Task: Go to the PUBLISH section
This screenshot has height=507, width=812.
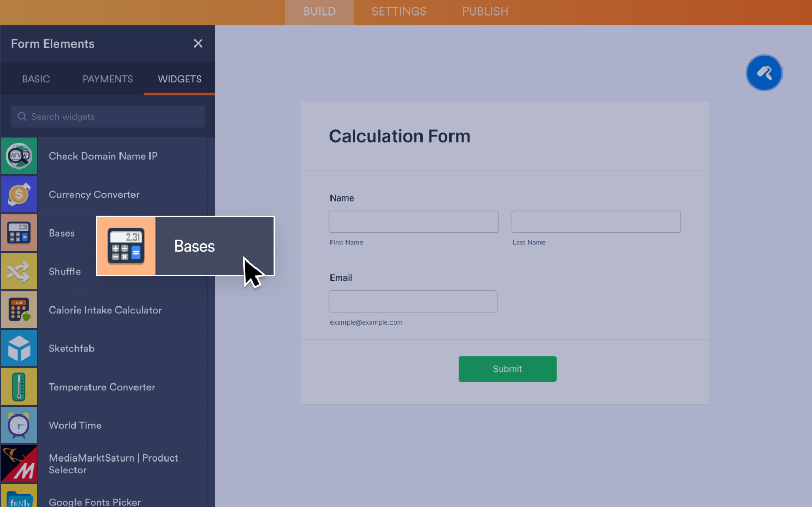Action: [485, 11]
